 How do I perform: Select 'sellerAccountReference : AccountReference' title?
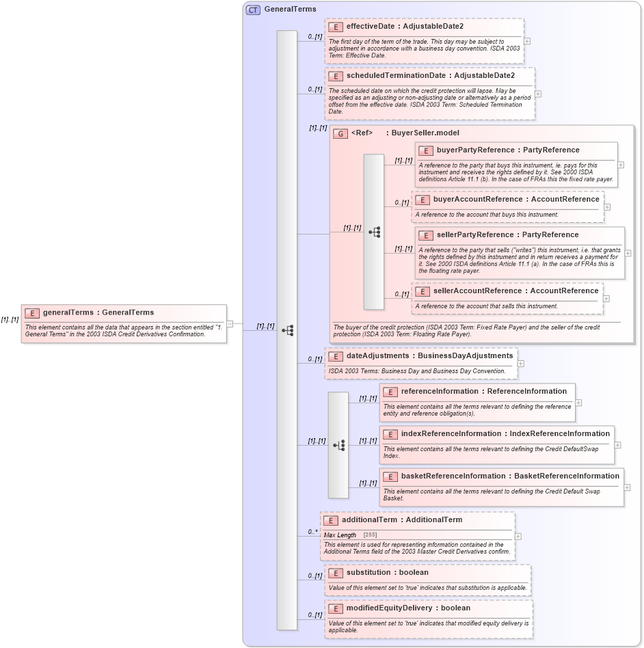[516, 291]
